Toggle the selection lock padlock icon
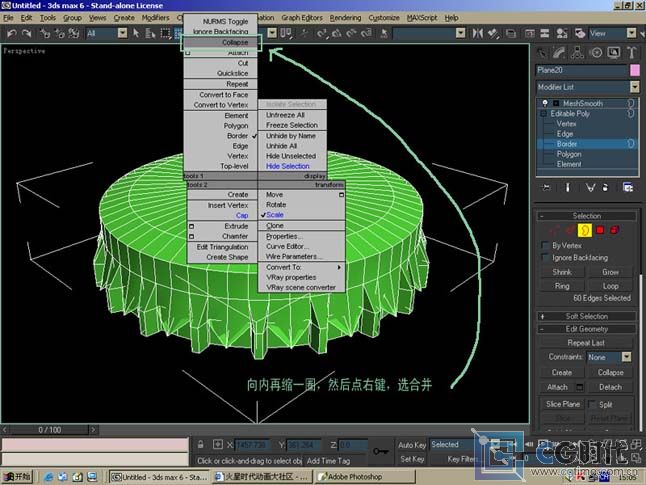This screenshot has height=485, width=646. coord(201,445)
